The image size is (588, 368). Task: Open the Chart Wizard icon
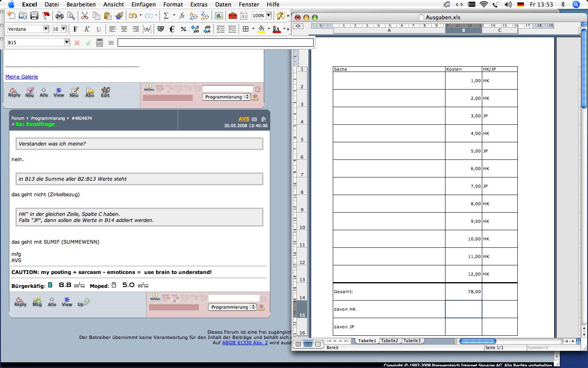coord(219,16)
